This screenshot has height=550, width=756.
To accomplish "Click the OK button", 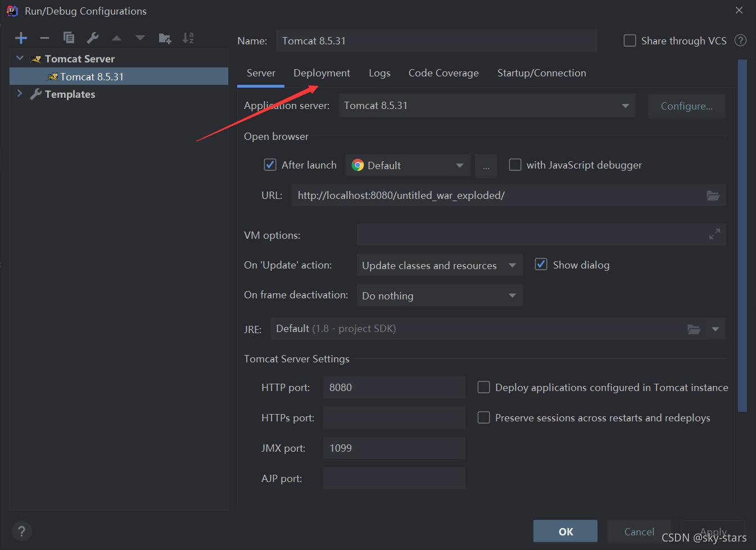I will click(565, 531).
